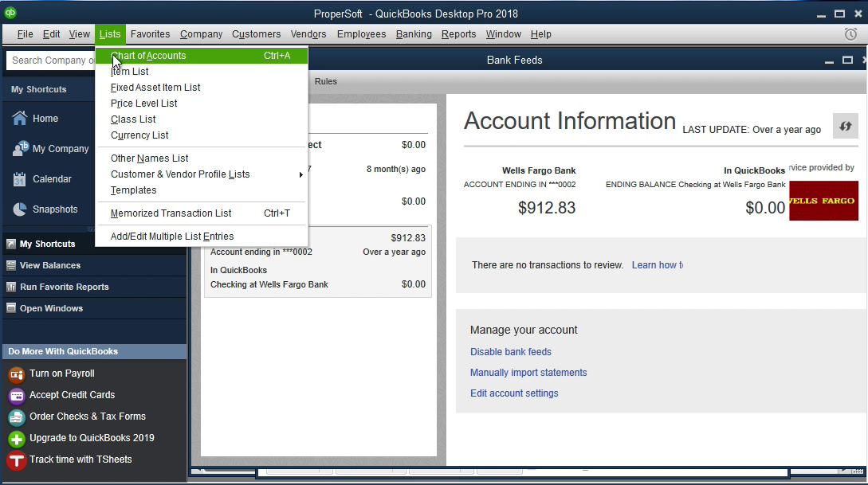The height and width of the screenshot is (485, 868).
Task: Click View Balances panel icon
Action: pos(10,265)
